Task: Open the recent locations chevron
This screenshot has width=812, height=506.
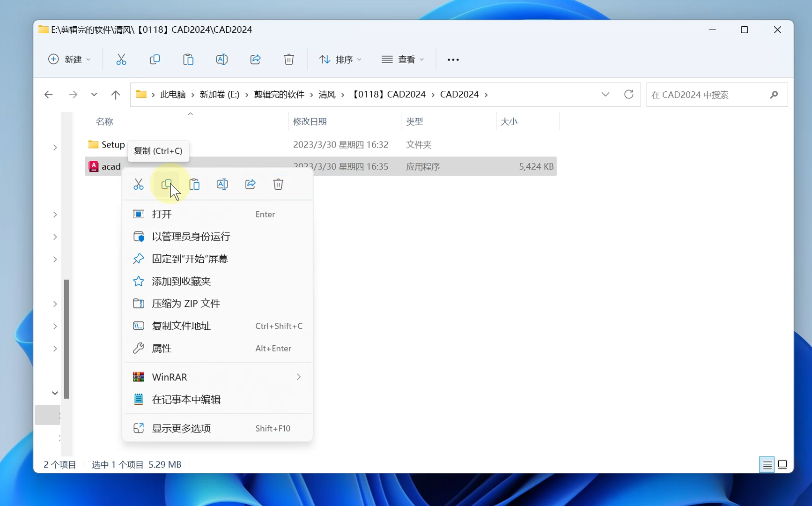Action: [94, 95]
